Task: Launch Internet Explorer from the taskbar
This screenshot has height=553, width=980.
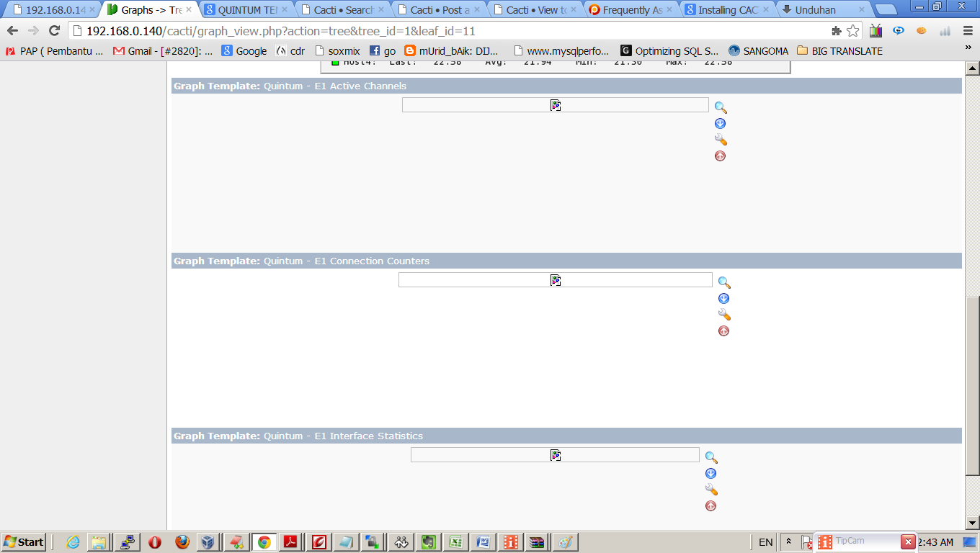Action: [73, 542]
